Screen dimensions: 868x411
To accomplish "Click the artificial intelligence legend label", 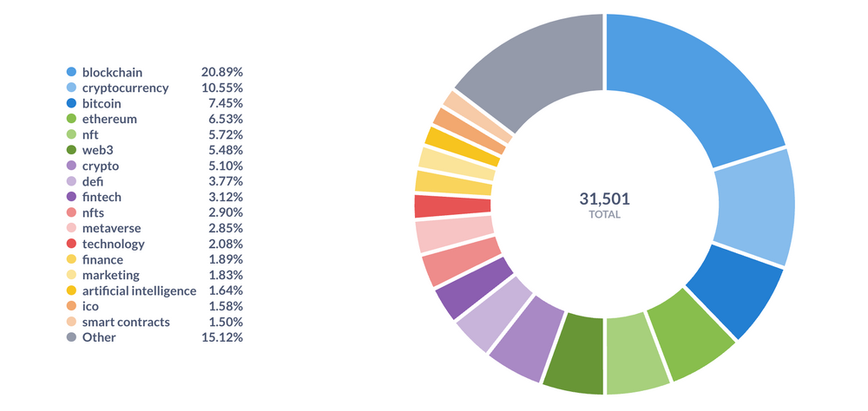I will coord(139,290).
